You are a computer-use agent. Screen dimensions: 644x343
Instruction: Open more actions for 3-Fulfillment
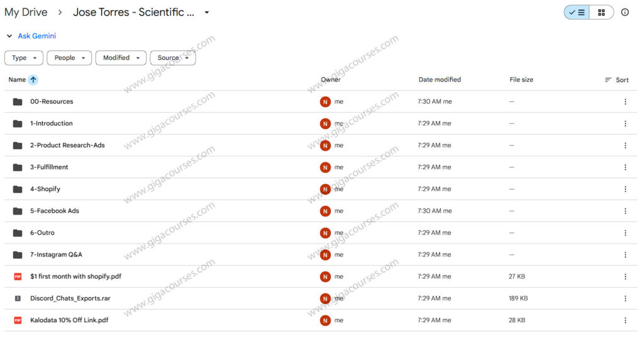[625, 167]
